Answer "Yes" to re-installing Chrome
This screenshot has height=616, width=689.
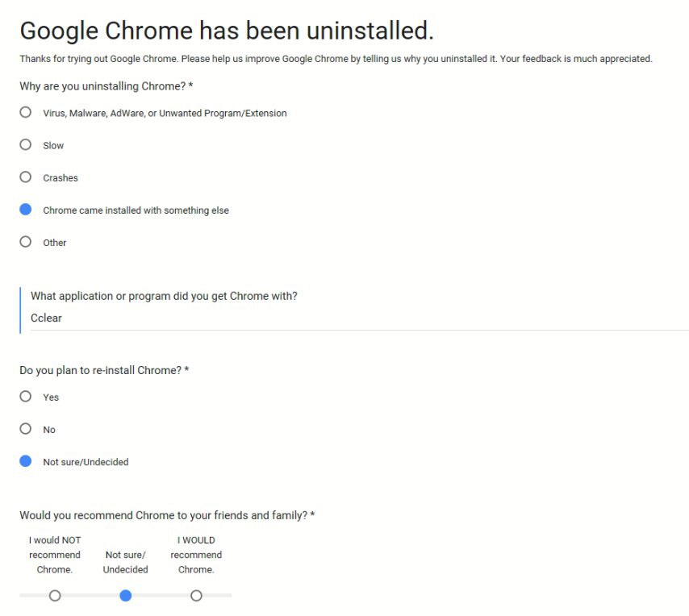pyautogui.click(x=26, y=397)
